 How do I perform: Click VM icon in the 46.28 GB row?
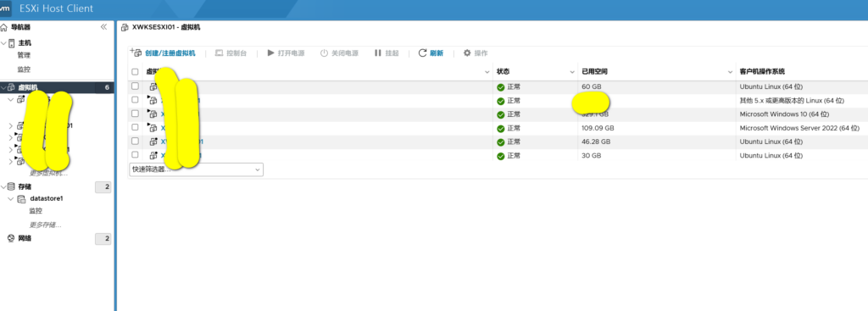pyautogui.click(x=154, y=142)
